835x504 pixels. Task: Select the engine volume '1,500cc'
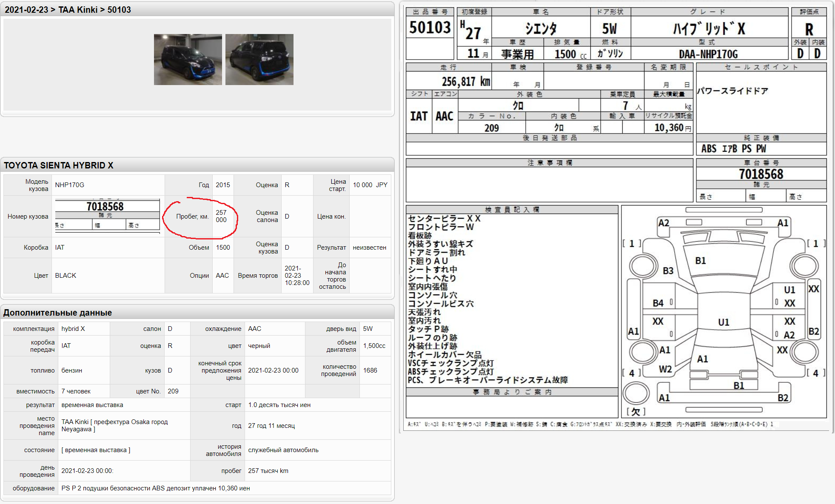point(374,346)
